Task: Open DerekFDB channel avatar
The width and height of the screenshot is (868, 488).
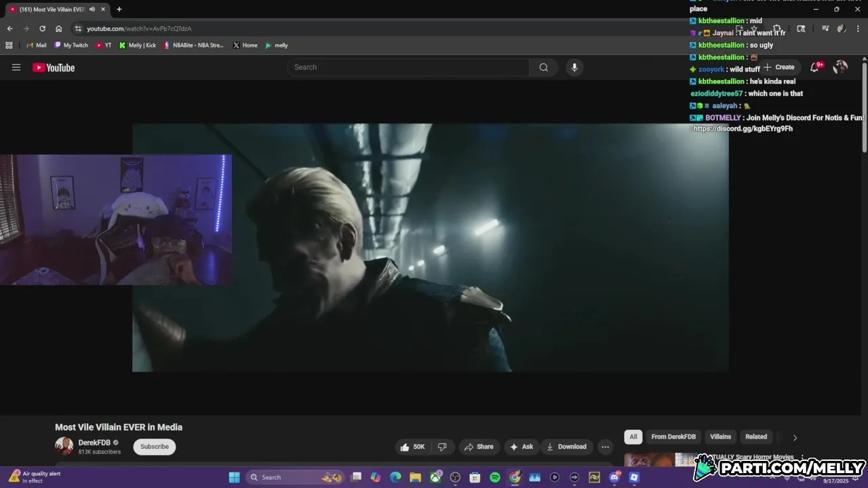Action: 64,446
